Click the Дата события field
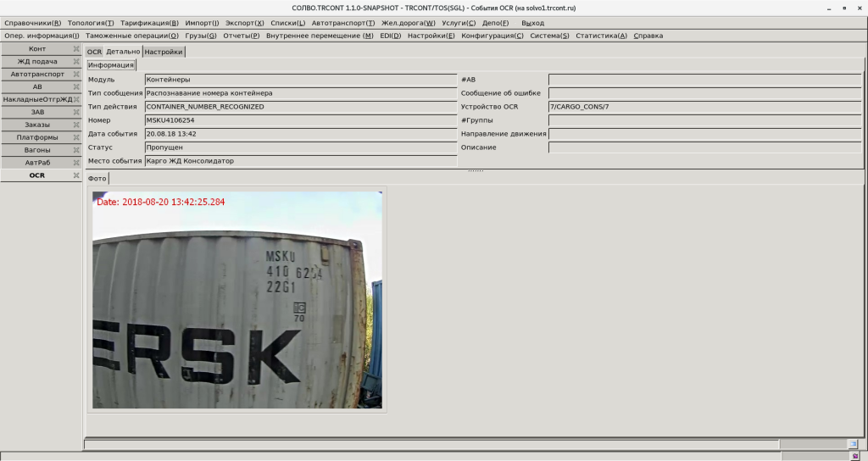 301,134
